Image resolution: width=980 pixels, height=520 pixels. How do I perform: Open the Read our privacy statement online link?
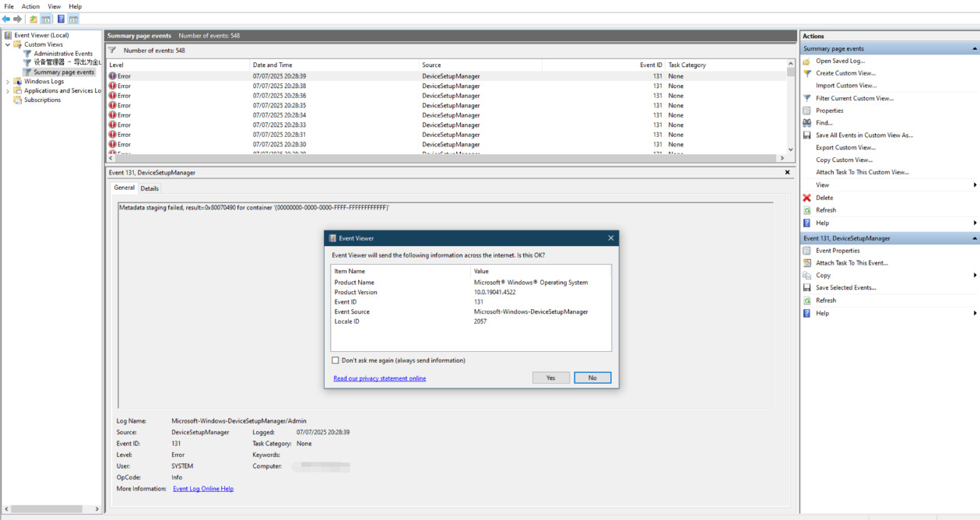click(x=380, y=378)
